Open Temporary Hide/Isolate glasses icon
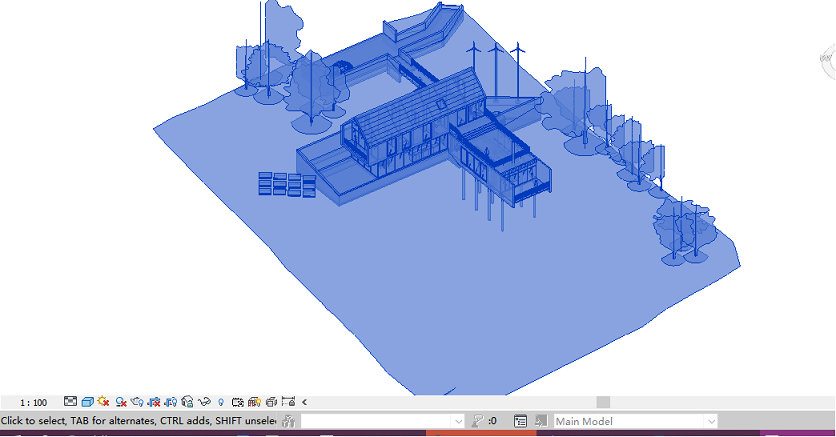The width and height of the screenshot is (836, 437). click(204, 402)
